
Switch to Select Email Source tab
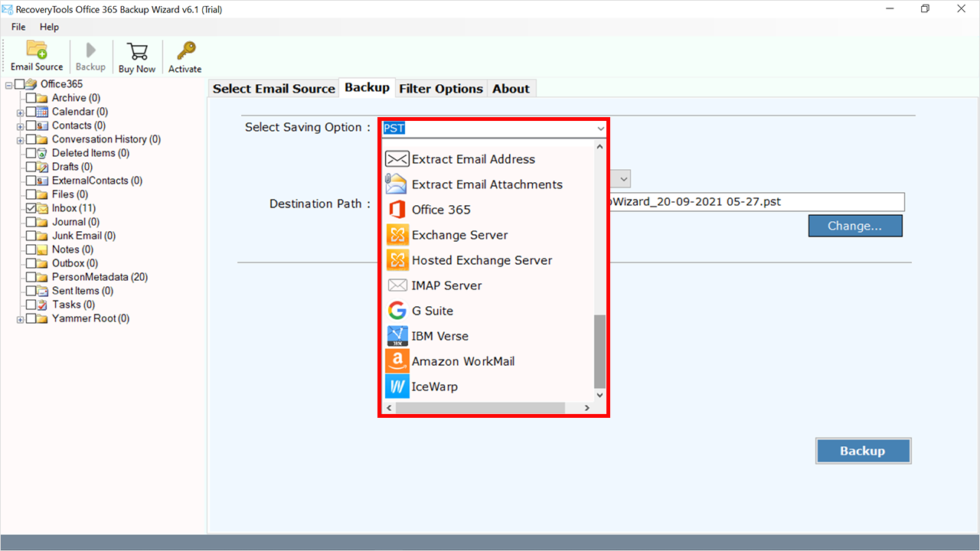click(x=274, y=89)
